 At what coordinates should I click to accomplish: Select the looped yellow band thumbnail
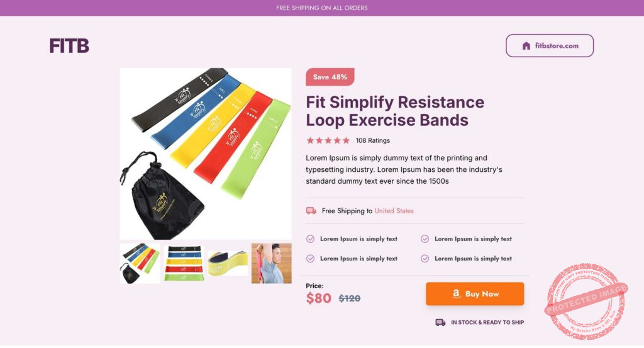(227, 263)
